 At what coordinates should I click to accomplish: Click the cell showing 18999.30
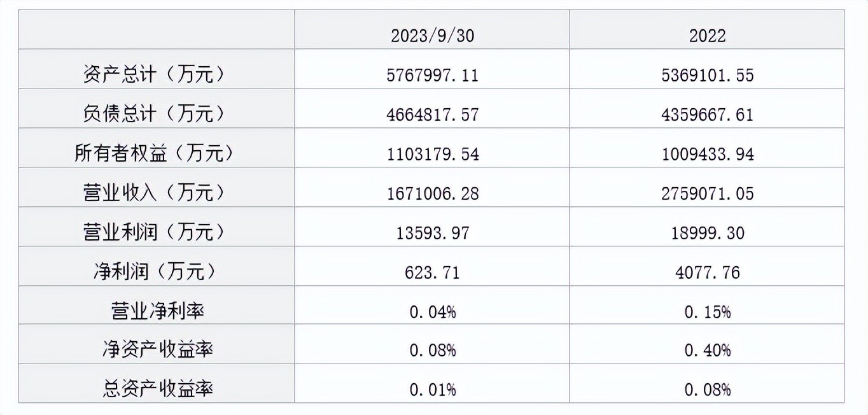click(707, 232)
